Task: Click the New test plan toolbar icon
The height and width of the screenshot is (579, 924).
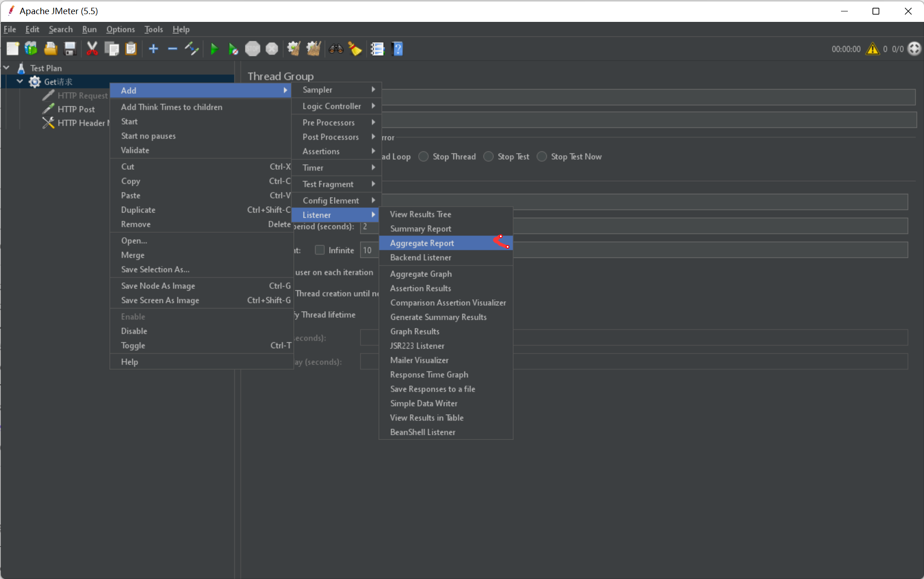Action: [13, 48]
